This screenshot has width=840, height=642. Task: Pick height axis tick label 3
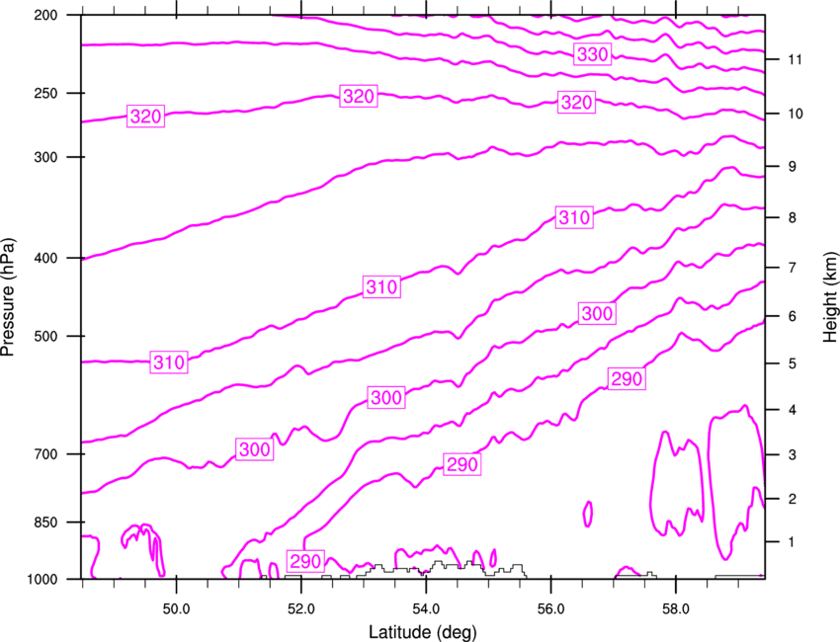tap(792, 455)
